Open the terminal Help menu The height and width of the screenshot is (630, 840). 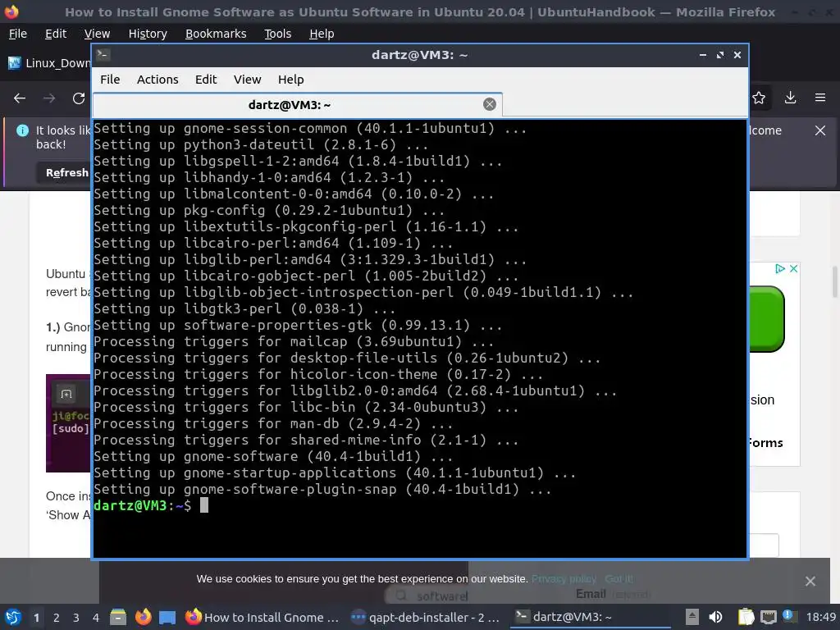coord(291,80)
